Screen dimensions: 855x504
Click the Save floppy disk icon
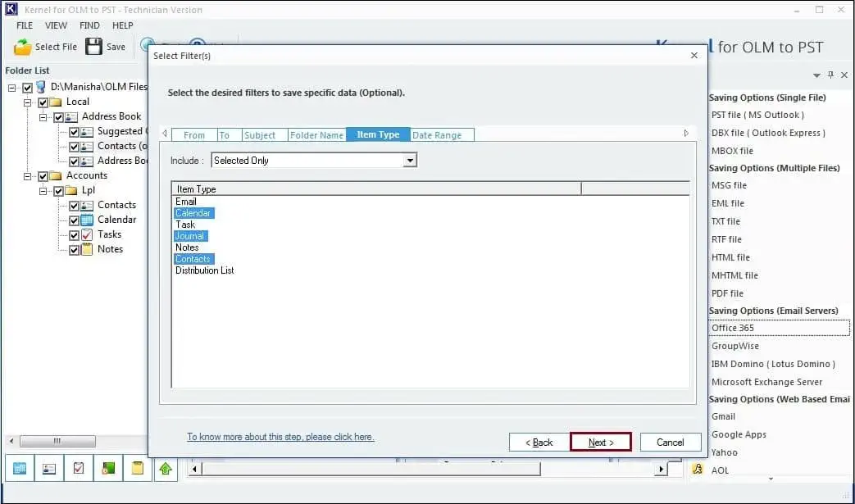[93, 47]
